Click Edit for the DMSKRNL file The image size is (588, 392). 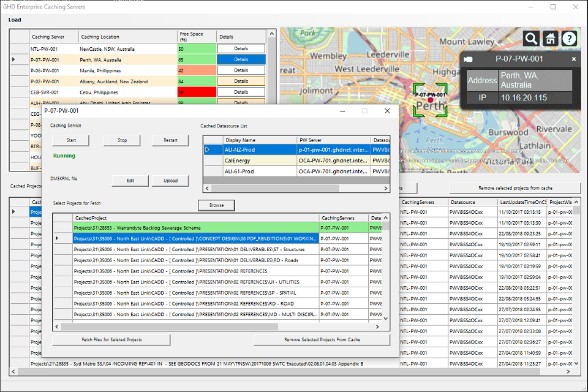(130, 181)
